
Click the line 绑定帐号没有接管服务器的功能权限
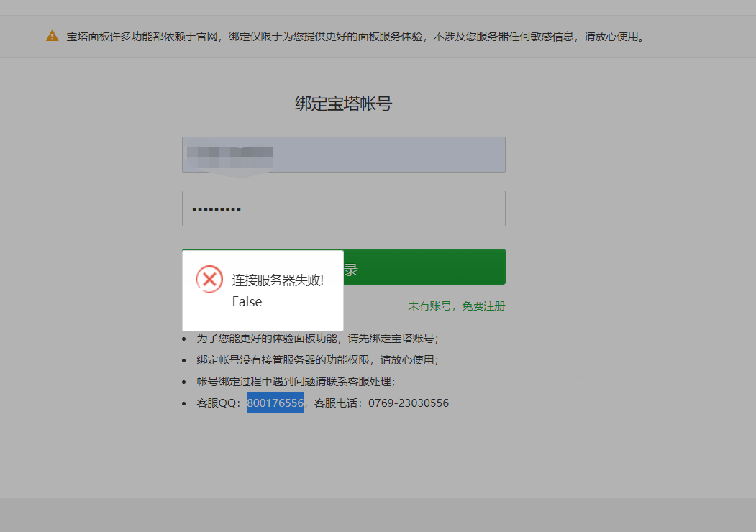click(317, 360)
